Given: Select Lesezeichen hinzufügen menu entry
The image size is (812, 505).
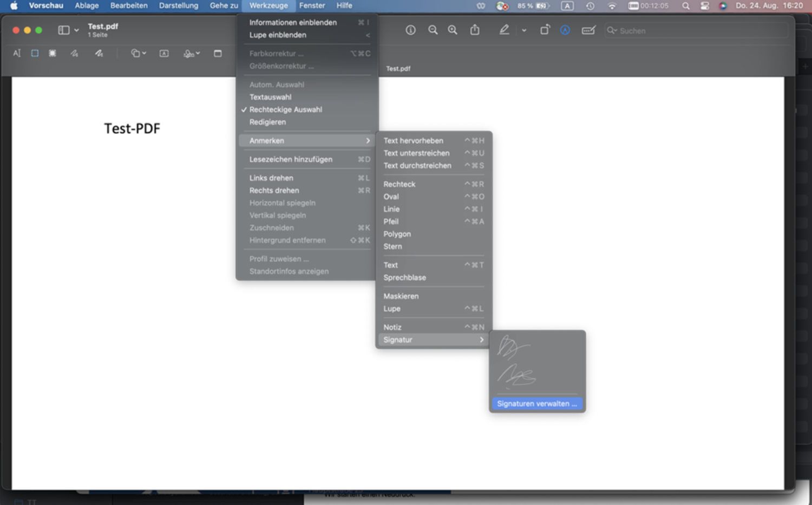Looking at the screenshot, I should coord(291,159).
